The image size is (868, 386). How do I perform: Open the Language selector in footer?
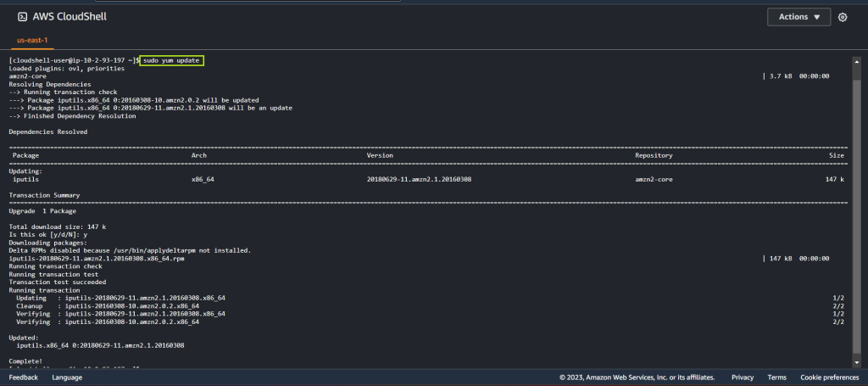[x=67, y=378]
